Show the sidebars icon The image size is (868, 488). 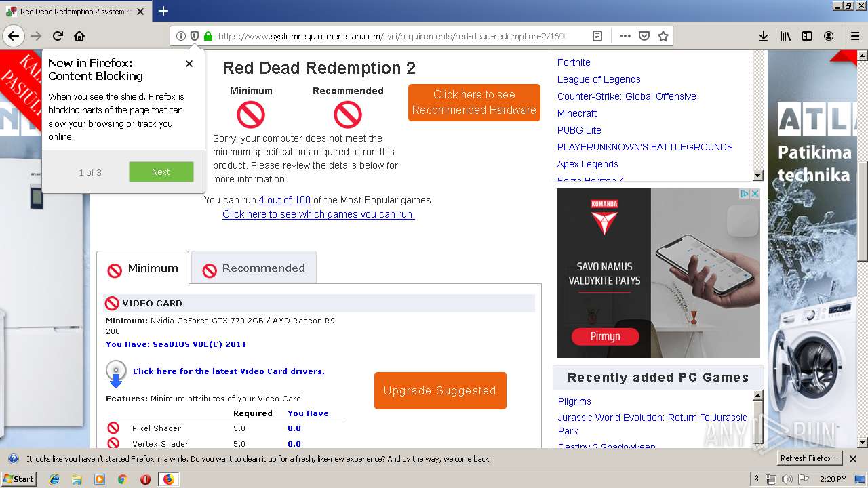(x=807, y=36)
